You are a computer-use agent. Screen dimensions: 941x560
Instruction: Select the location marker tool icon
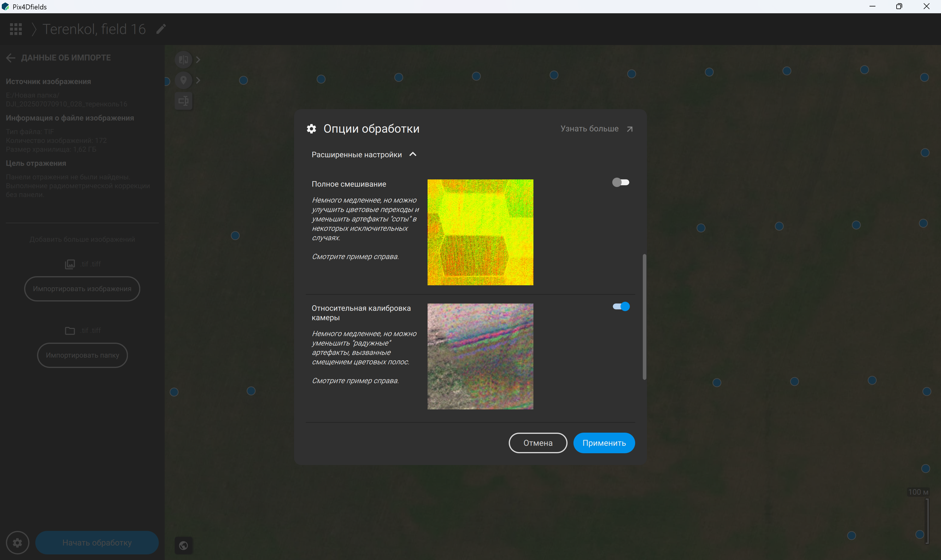point(183,80)
